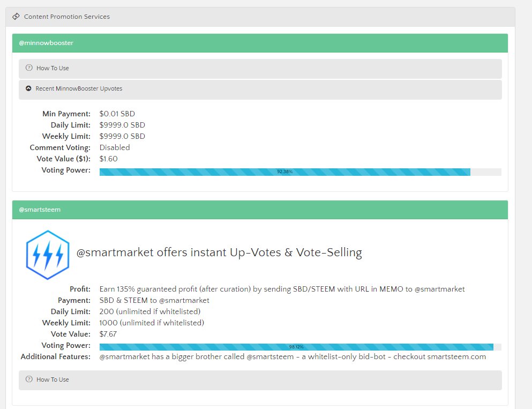The image size is (532, 409).
Task: Click the Vote Value ($1) label
Action: coord(63,159)
